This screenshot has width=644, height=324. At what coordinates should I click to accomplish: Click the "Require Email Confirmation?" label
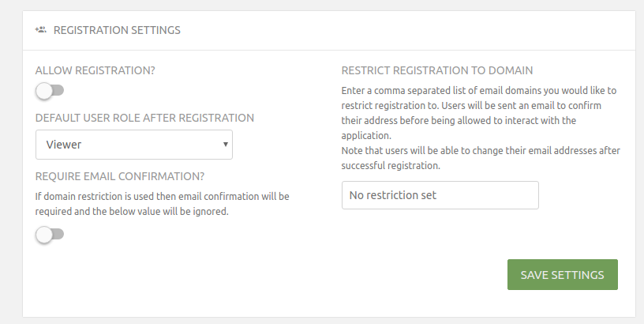(125, 175)
